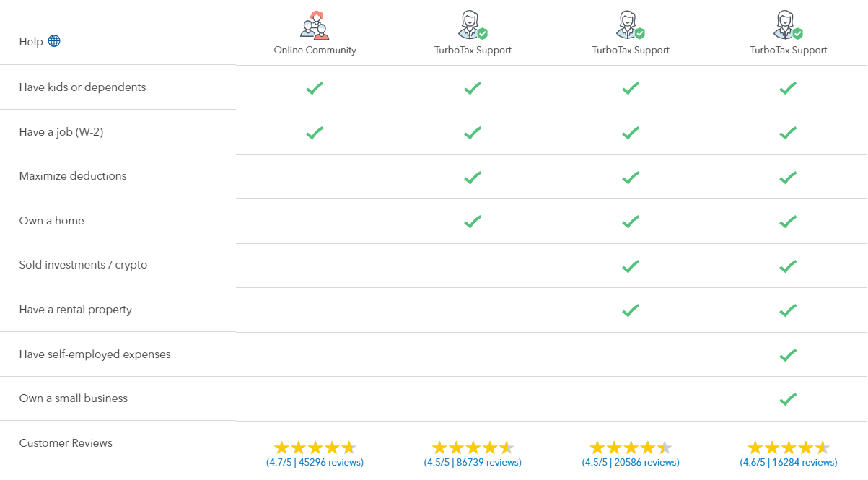Click the Help row label
The height and width of the screenshot is (480, 868).
[31, 42]
